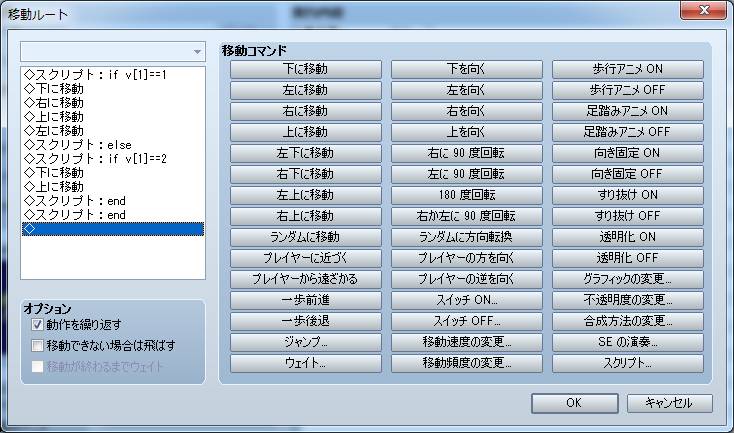The height and width of the screenshot is (433, 734).
Task: Open the 移動頻度の変更... dialog
Action: coord(467,363)
